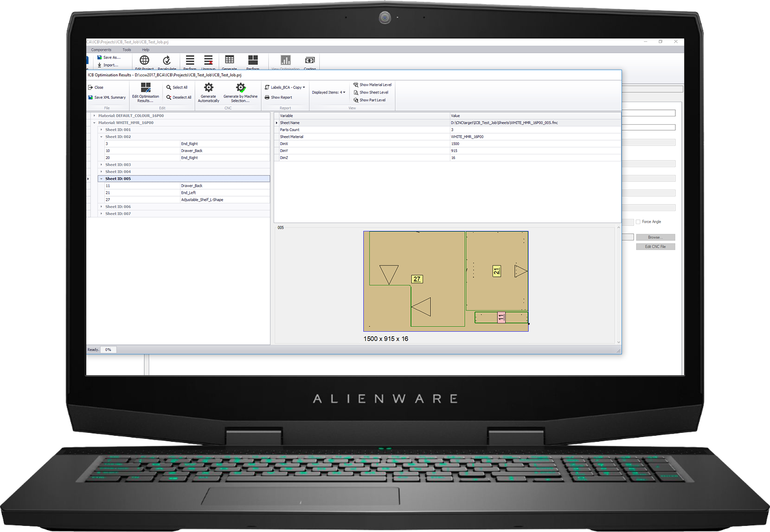770x532 pixels.
Task: Expand Sheet ID: 006
Action: point(101,207)
